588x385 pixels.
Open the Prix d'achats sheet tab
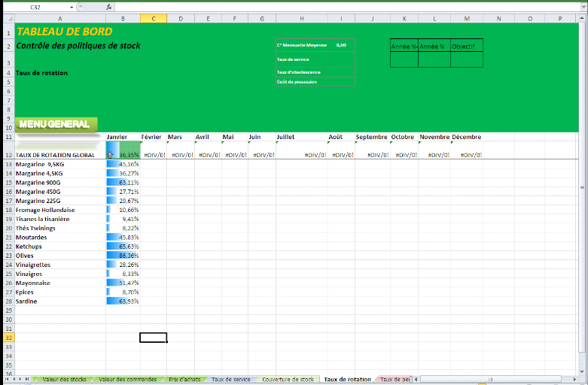point(184,380)
